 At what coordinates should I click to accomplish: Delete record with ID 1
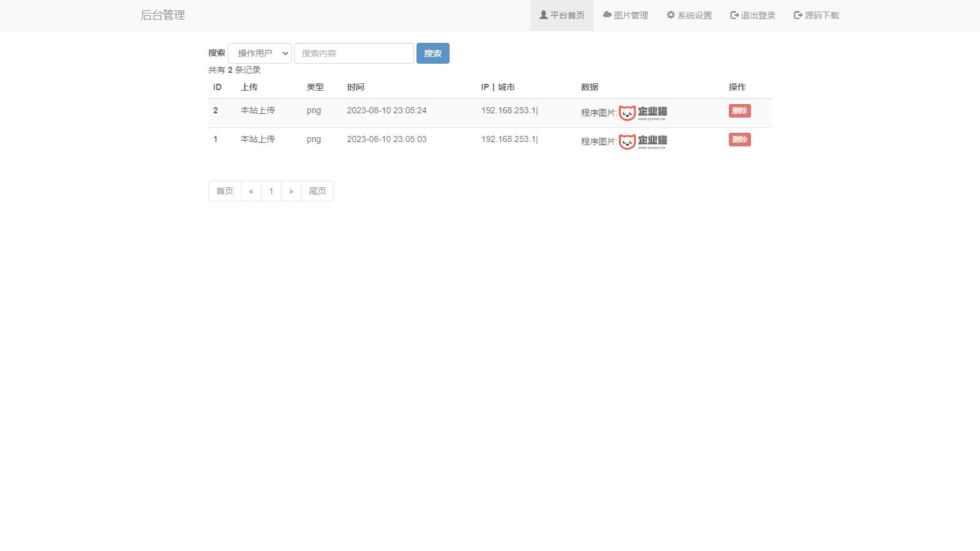(739, 140)
